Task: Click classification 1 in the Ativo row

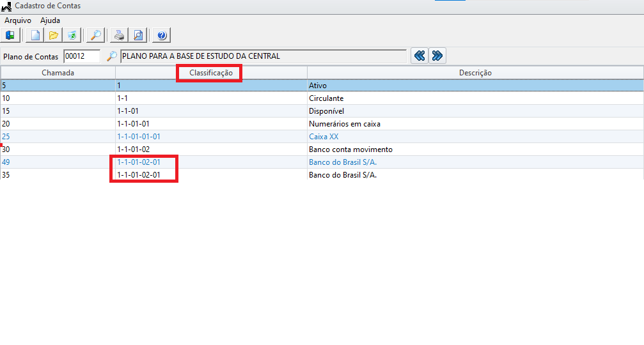Action: 211,86
